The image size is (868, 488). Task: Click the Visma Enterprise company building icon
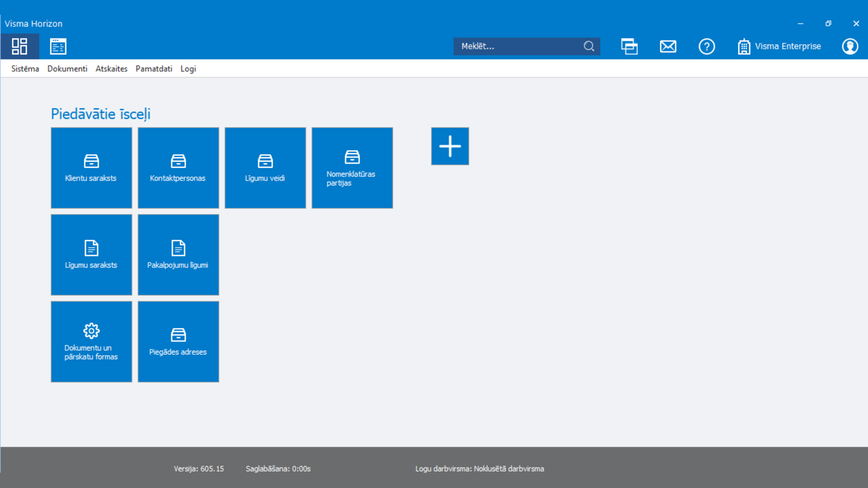click(x=744, y=46)
